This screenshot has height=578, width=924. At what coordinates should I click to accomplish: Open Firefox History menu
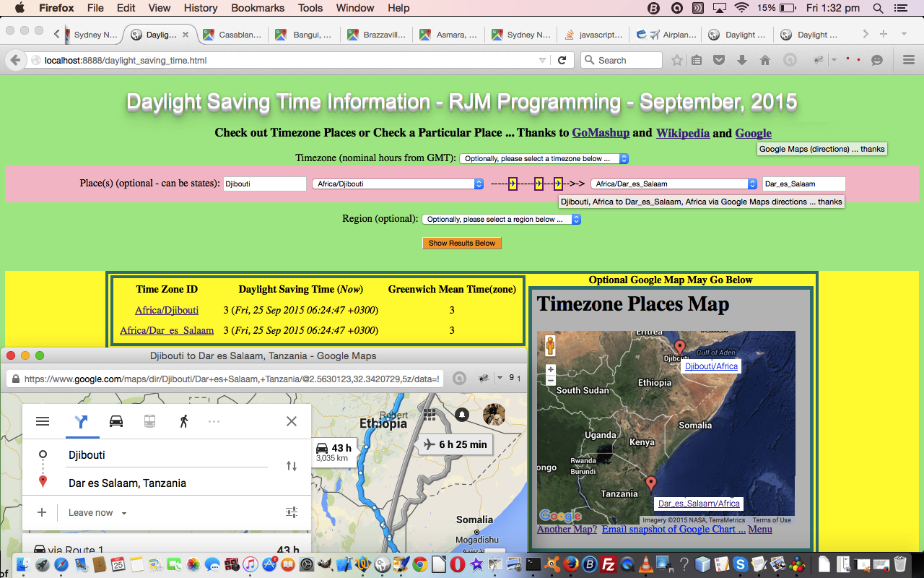pos(201,8)
